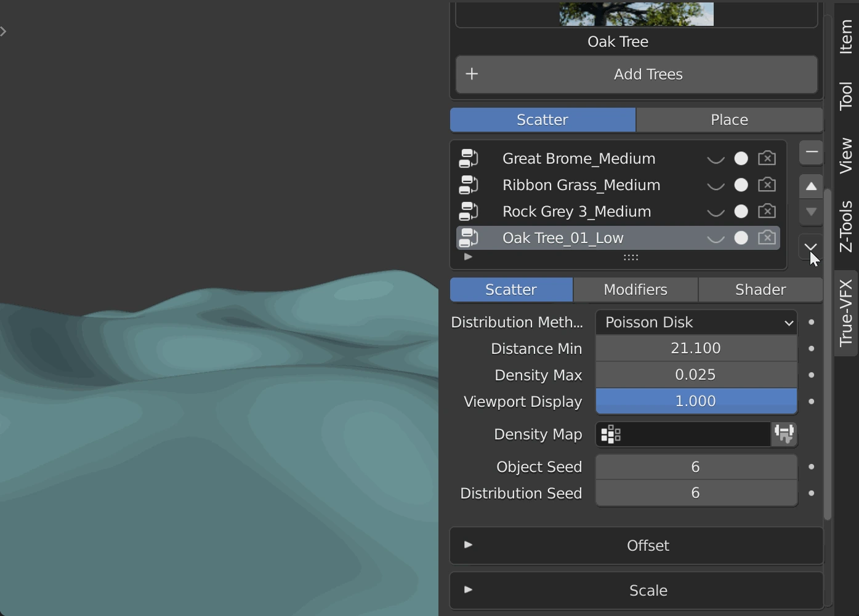Click the animate dot next to Distance Min
This screenshot has width=859, height=616.
point(811,349)
